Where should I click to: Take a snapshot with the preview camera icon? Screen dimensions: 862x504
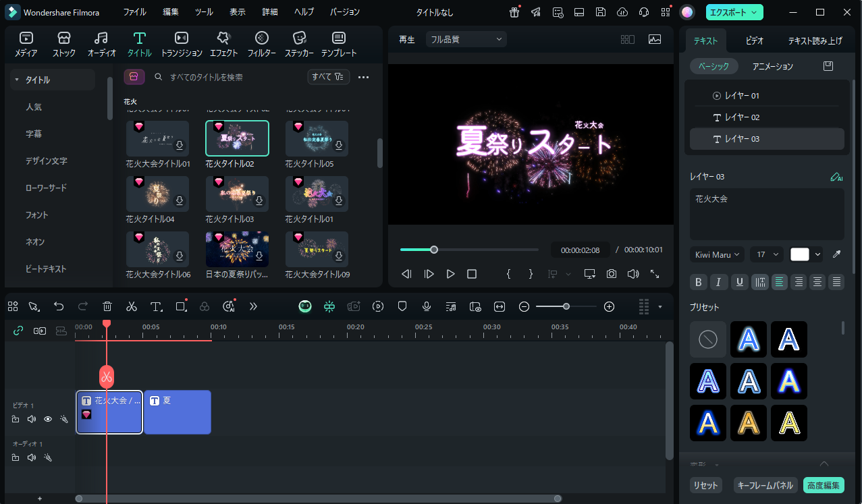pos(612,274)
